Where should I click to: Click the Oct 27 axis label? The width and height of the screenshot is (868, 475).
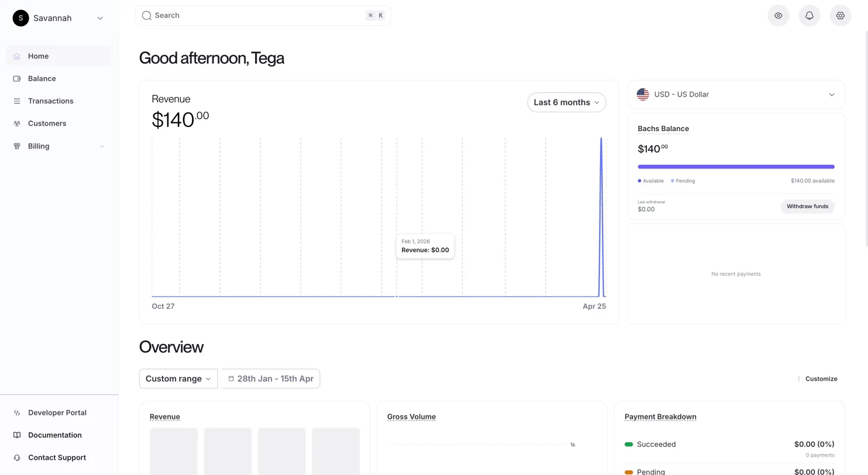163,307
